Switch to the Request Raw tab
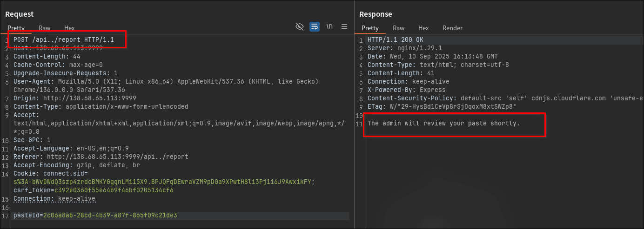This screenshot has width=644, height=229. [x=45, y=28]
